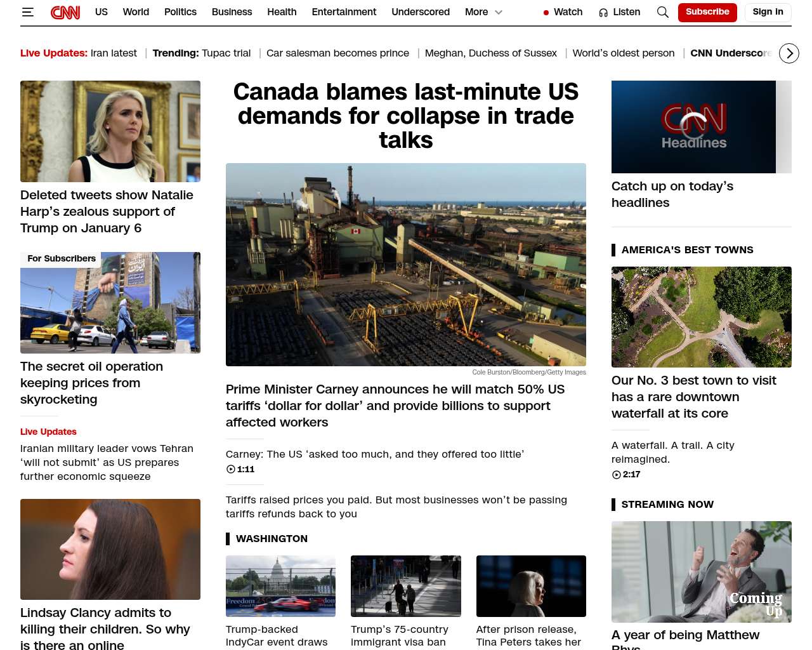Open Prime Minister Carney tariffs story
Screen dimensions: 812x650
click(395, 406)
